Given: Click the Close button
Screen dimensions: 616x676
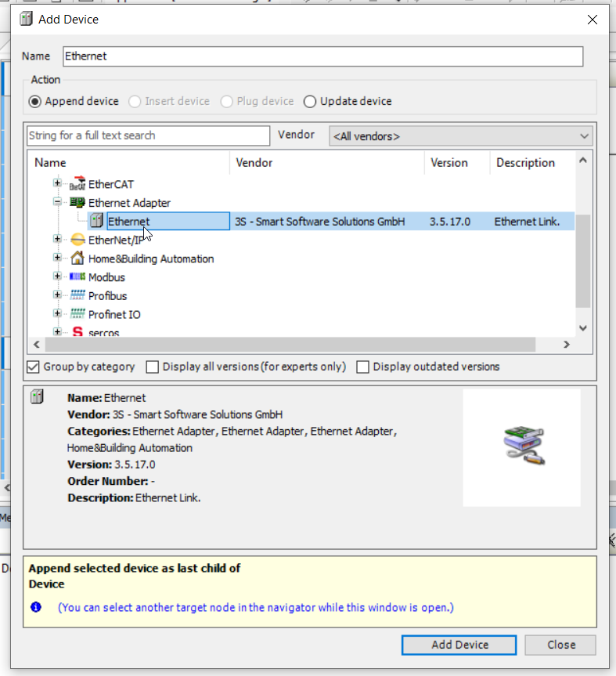Looking at the screenshot, I should click(561, 645).
